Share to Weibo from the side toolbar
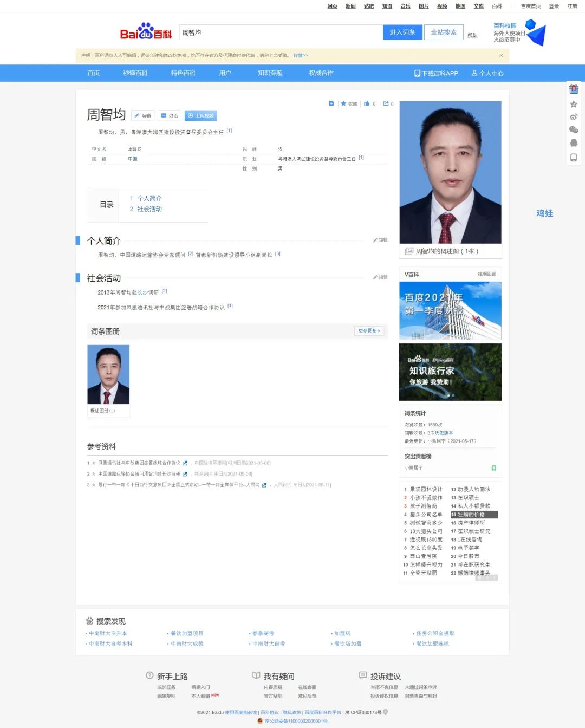This screenshot has width=585, height=728. coord(574,117)
